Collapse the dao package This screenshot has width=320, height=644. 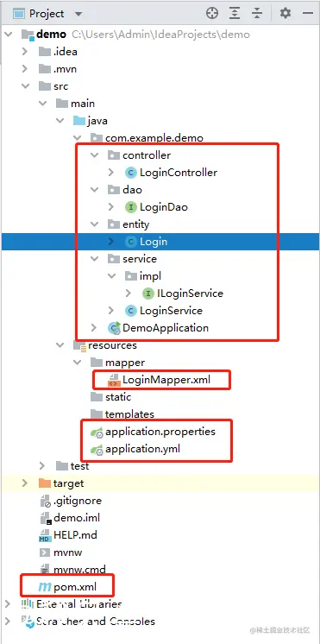(x=94, y=190)
